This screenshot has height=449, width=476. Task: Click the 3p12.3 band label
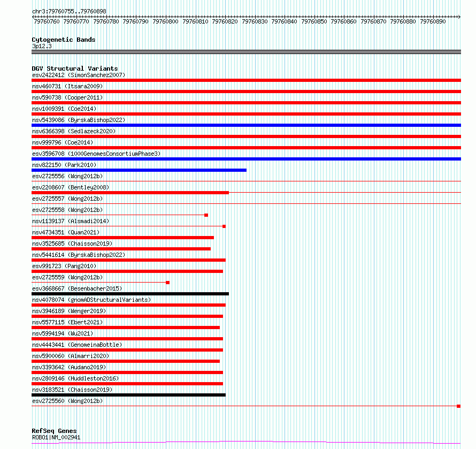point(42,46)
